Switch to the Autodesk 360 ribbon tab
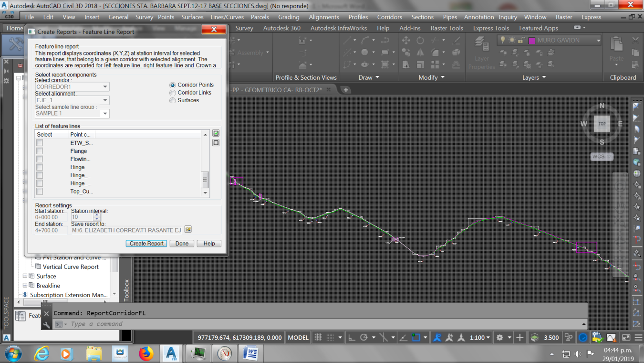This screenshot has width=644, height=363. 282,28
